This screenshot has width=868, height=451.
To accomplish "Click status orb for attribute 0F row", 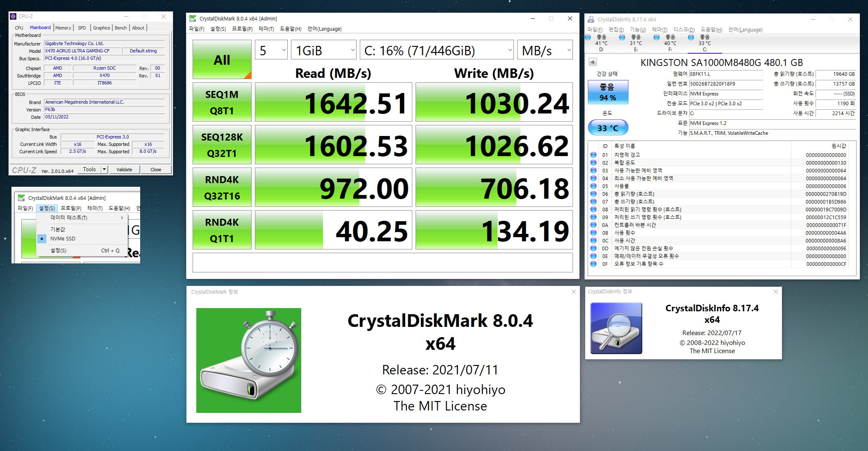I will [593, 264].
